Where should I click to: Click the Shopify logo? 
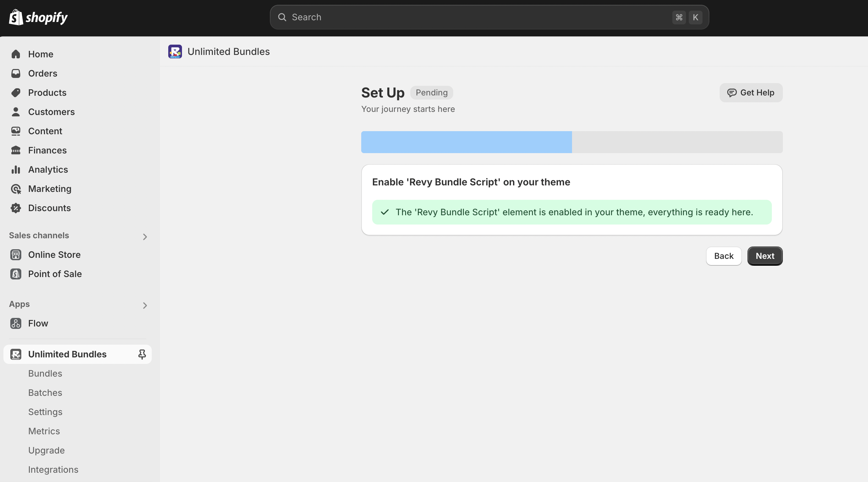38,17
